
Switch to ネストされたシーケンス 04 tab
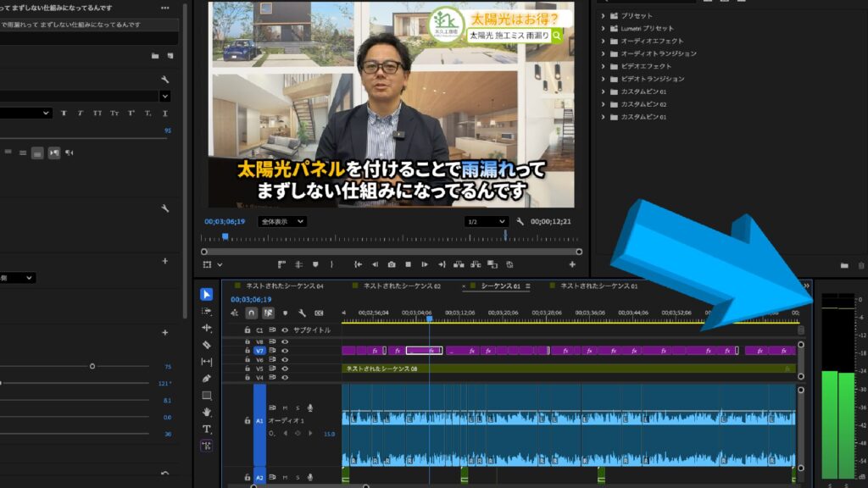click(284, 286)
